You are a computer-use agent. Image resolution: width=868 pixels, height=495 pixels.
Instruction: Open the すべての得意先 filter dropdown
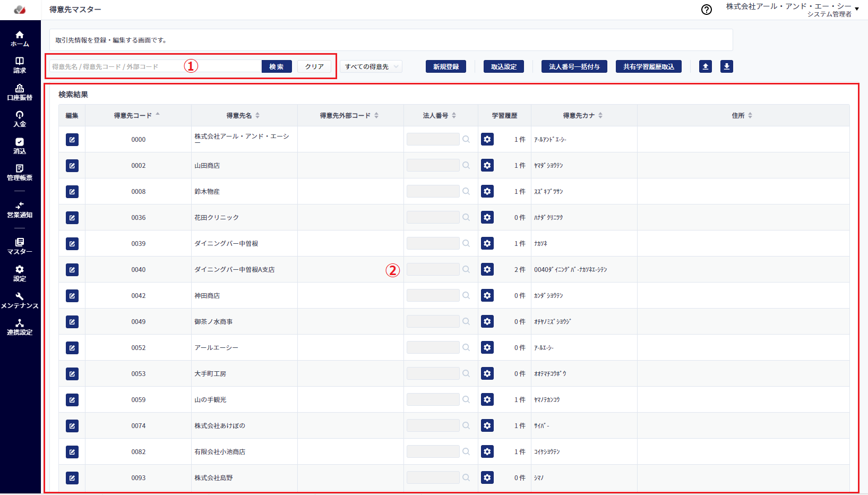click(x=371, y=66)
